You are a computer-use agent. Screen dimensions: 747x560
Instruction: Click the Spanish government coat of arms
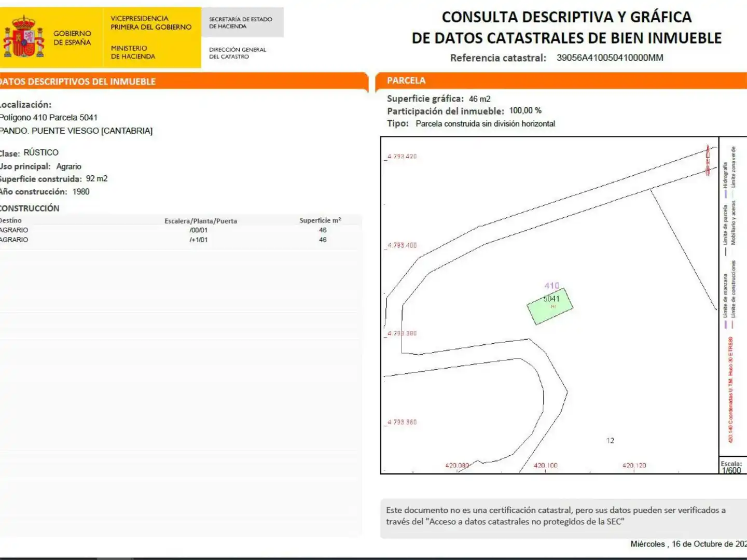click(24, 36)
